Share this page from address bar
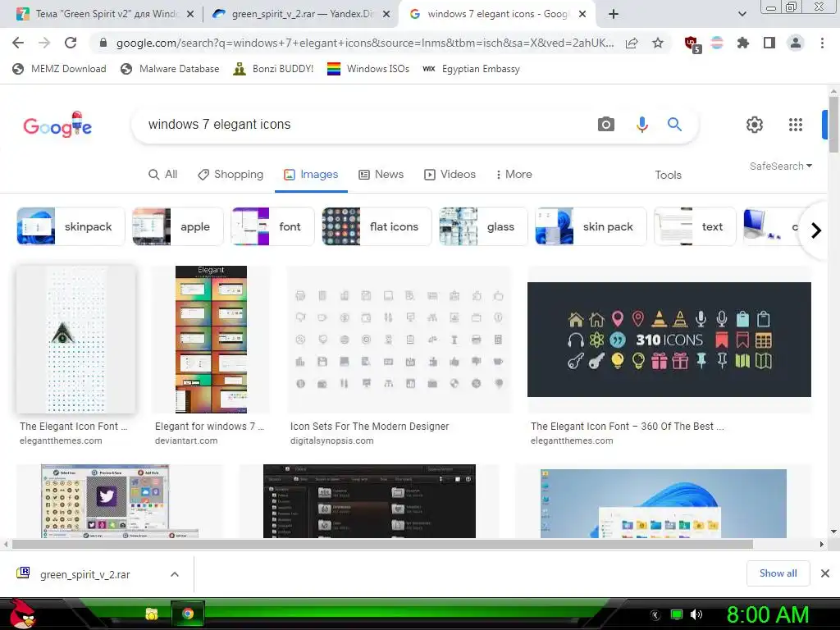Screen dimensions: 840x630 click(632, 43)
